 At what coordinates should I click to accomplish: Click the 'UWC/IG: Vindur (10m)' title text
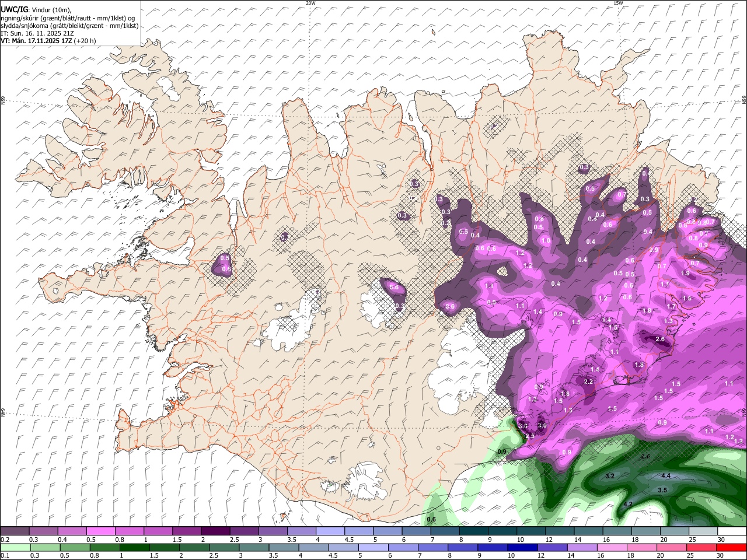pyautogui.click(x=36, y=10)
